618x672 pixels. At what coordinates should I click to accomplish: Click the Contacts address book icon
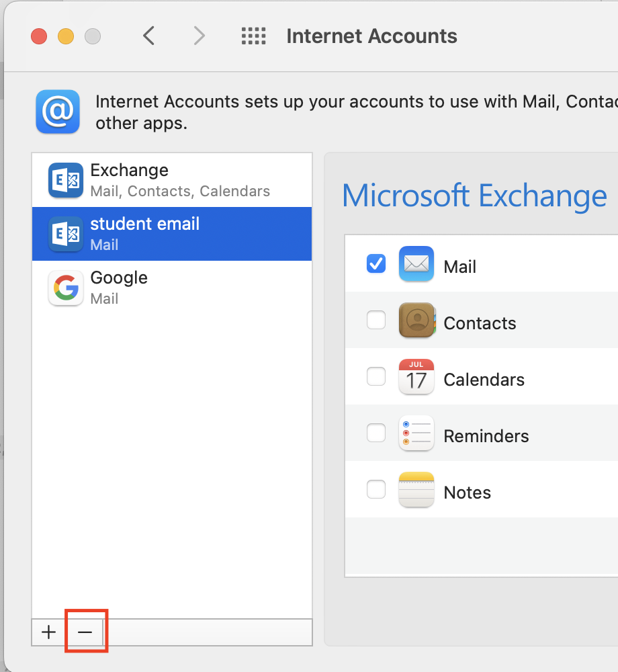416,321
